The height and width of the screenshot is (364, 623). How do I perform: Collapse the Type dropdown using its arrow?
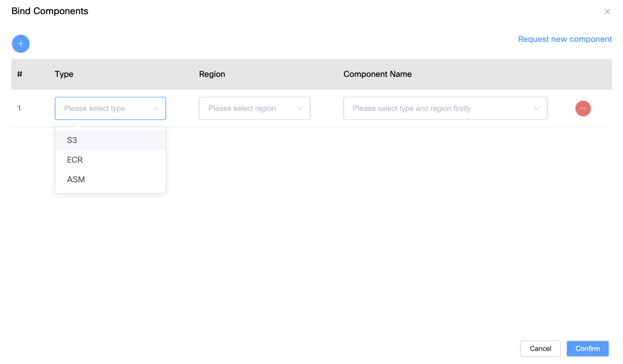tap(156, 108)
